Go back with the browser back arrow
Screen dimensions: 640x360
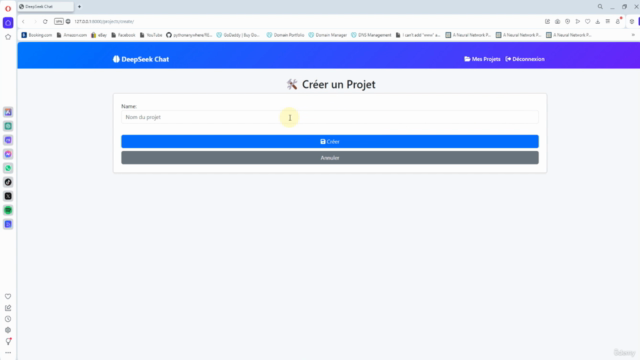[23, 22]
